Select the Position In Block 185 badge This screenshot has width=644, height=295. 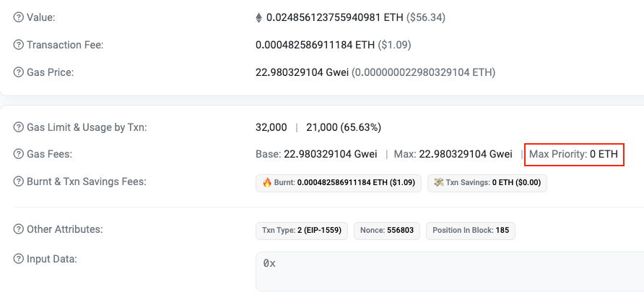coord(470,231)
